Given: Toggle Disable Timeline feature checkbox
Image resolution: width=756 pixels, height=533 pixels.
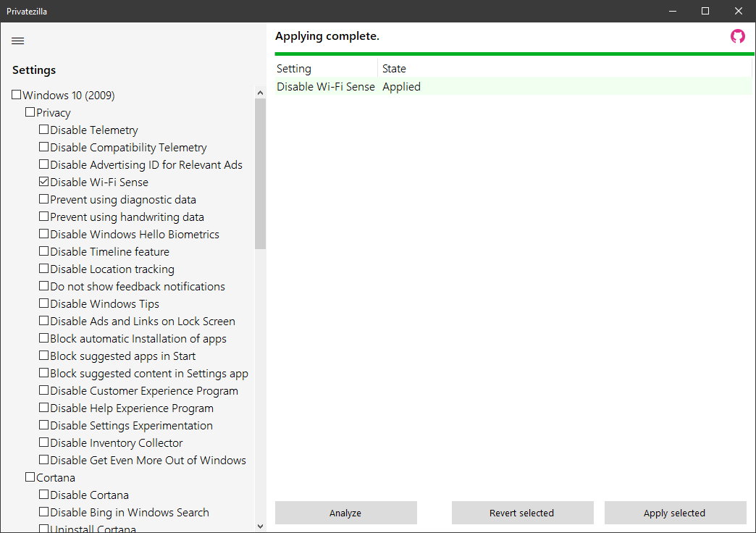Looking at the screenshot, I should click(44, 251).
